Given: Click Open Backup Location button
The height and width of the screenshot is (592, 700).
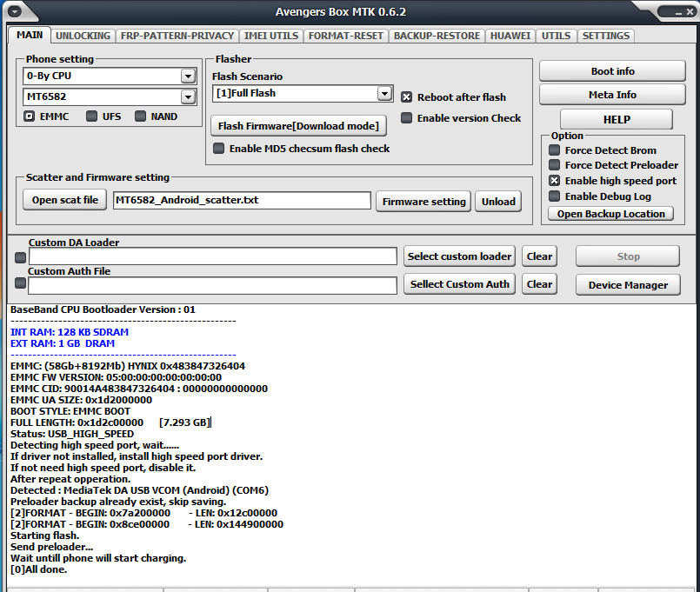Looking at the screenshot, I should pyautogui.click(x=610, y=214).
